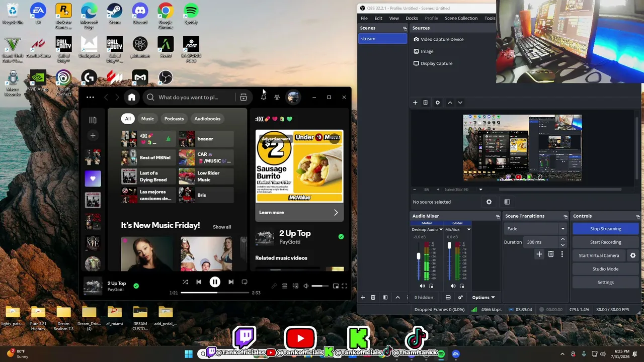The height and width of the screenshot is (362, 644).
Task: Open Mic/Aux source dropdown arrow
Action: 468,230
